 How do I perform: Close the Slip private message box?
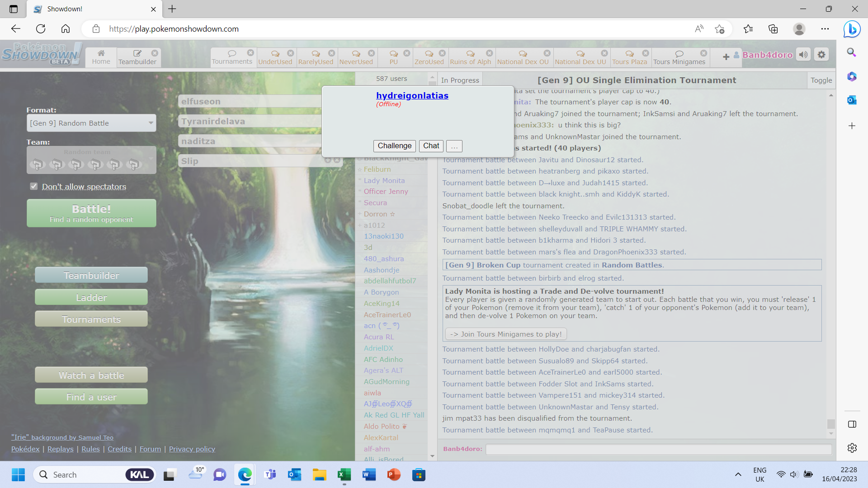point(337,160)
